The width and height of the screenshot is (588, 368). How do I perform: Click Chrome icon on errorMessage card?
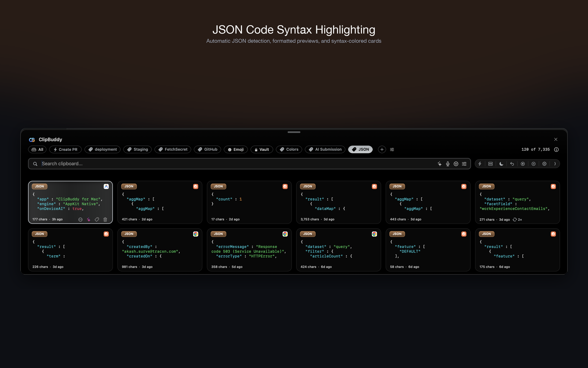[285, 234]
